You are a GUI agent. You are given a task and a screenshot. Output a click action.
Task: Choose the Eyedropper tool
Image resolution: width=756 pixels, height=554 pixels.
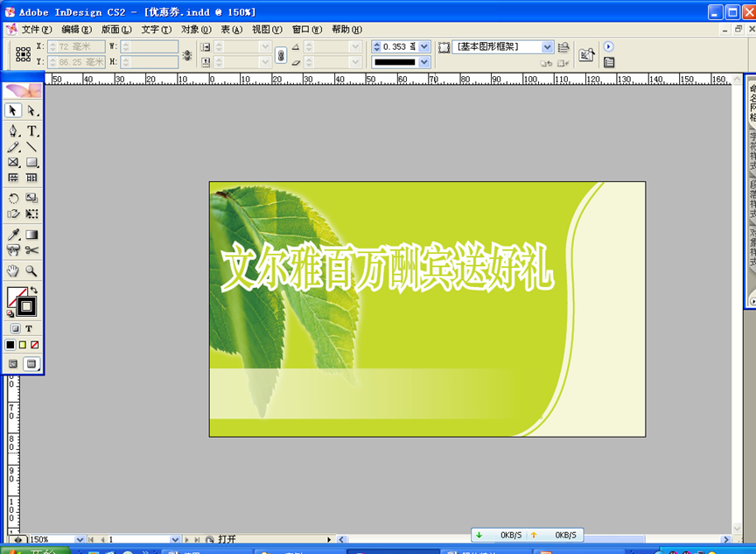(x=13, y=235)
